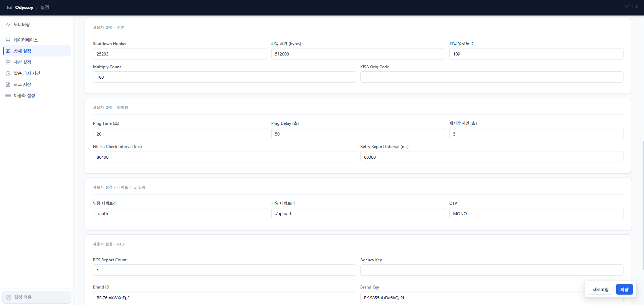This screenshot has width=644, height=305.
Task: Click the '사용자 설정 - RCS' section heading
Action: pos(109,244)
